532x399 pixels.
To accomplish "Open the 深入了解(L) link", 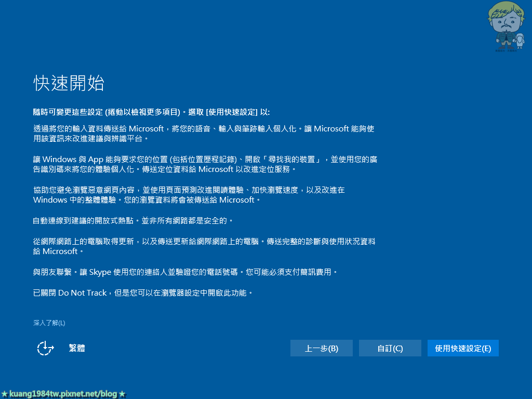I will click(49, 323).
